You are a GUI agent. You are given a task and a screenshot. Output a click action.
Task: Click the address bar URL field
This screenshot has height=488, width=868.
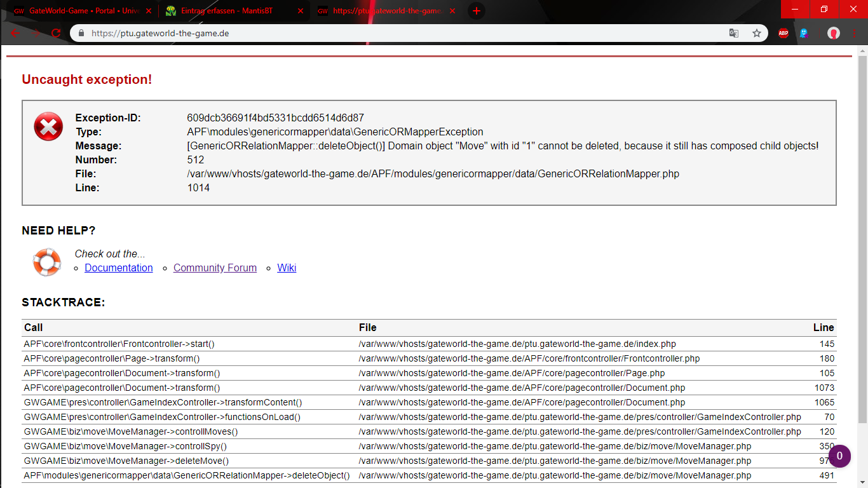(407, 33)
